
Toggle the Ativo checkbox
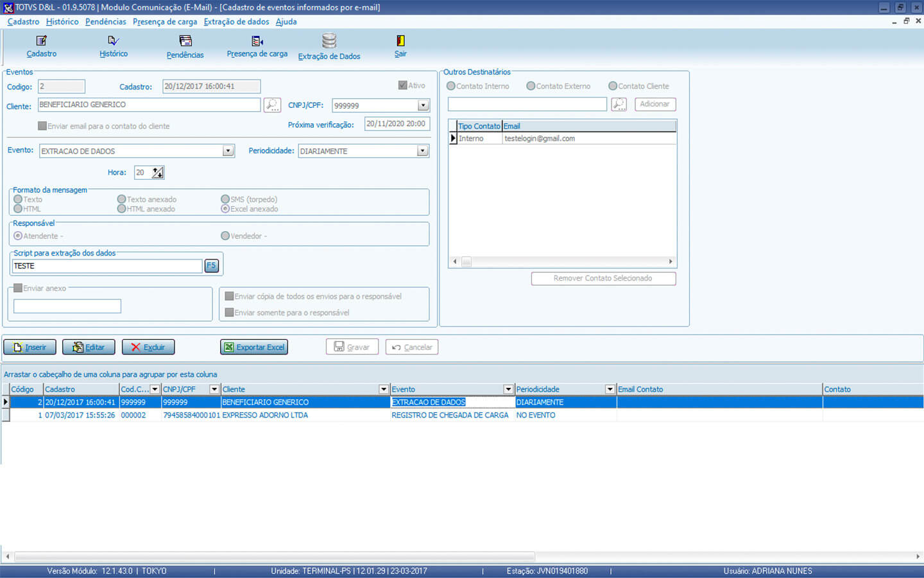(x=403, y=85)
